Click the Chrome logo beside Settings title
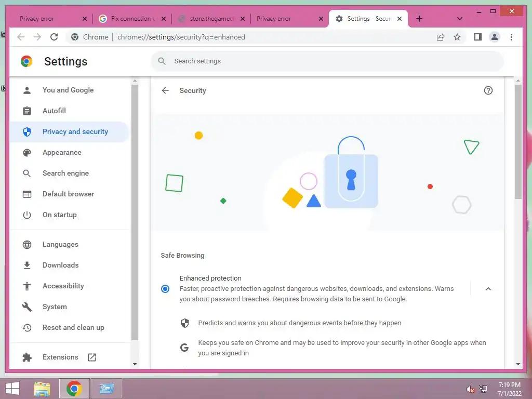This screenshot has width=532, height=399. coord(26,61)
